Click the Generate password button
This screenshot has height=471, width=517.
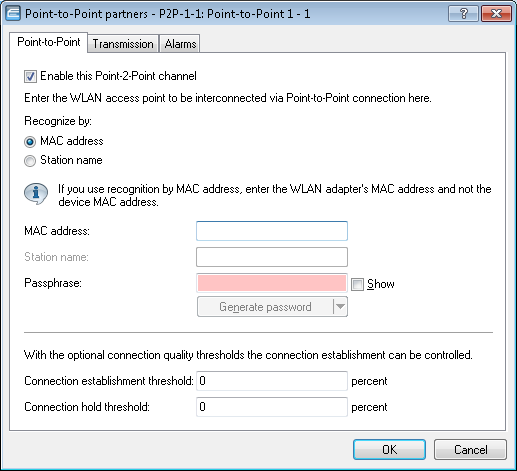(x=265, y=306)
